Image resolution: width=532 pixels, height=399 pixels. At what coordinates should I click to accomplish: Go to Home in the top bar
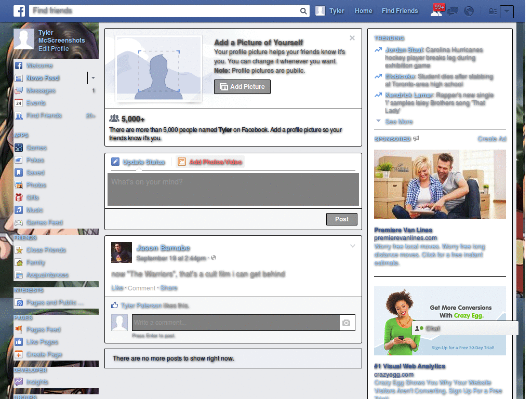pyautogui.click(x=363, y=11)
